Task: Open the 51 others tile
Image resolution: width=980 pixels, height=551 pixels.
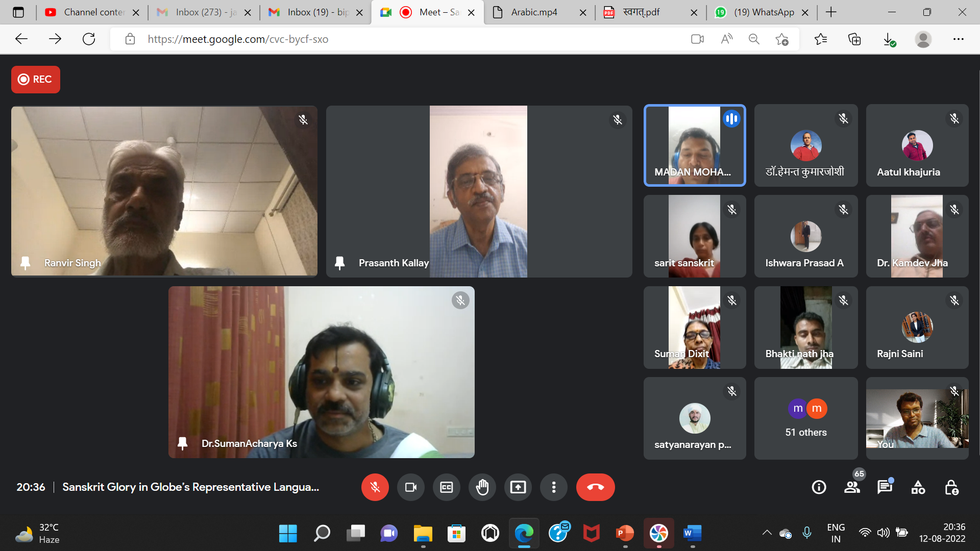Action: (805, 418)
